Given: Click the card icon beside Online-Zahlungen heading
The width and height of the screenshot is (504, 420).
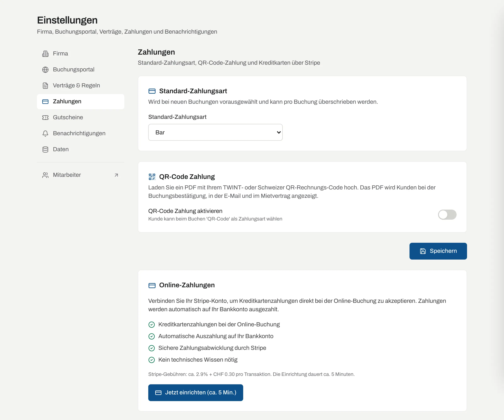Looking at the screenshot, I should click(152, 285).
